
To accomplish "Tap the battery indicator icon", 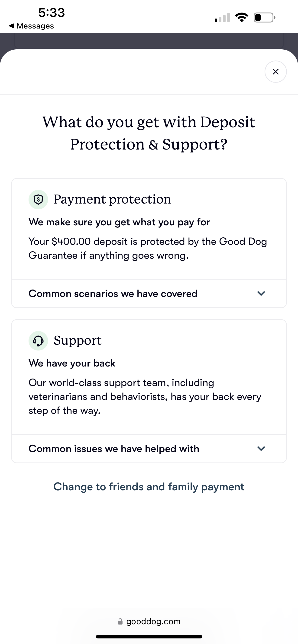I will 265,17.
